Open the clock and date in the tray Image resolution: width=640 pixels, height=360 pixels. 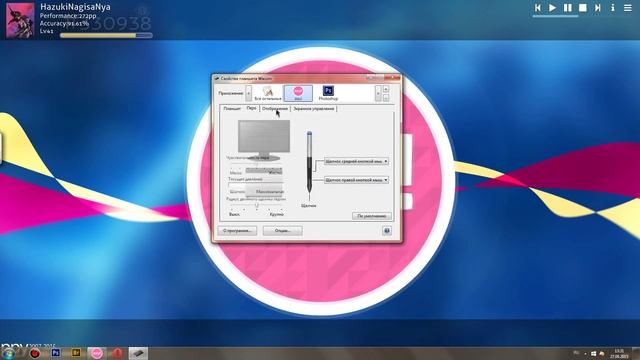619,353
